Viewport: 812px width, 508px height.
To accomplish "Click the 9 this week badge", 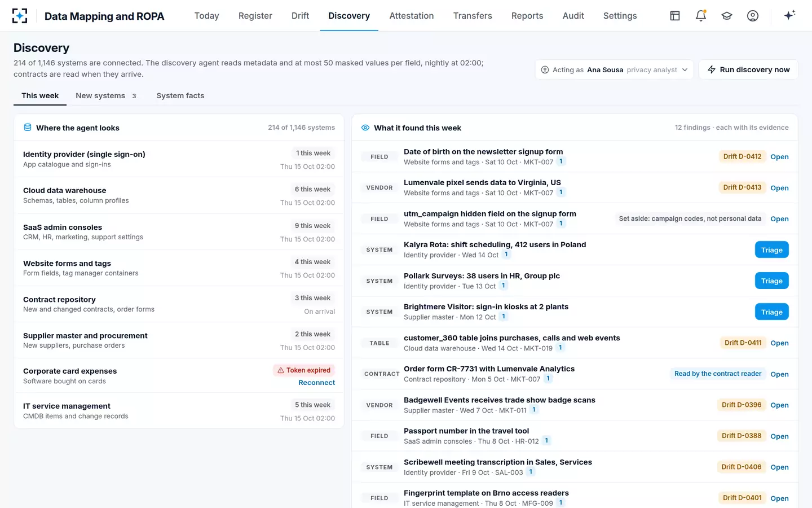I will (312, 226).
